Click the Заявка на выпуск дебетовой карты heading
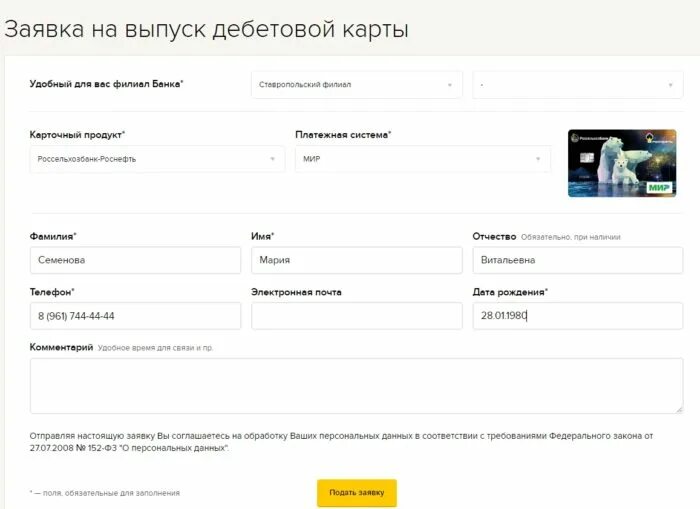This screenshot has width=700, height=509. (x=206, y=29)
